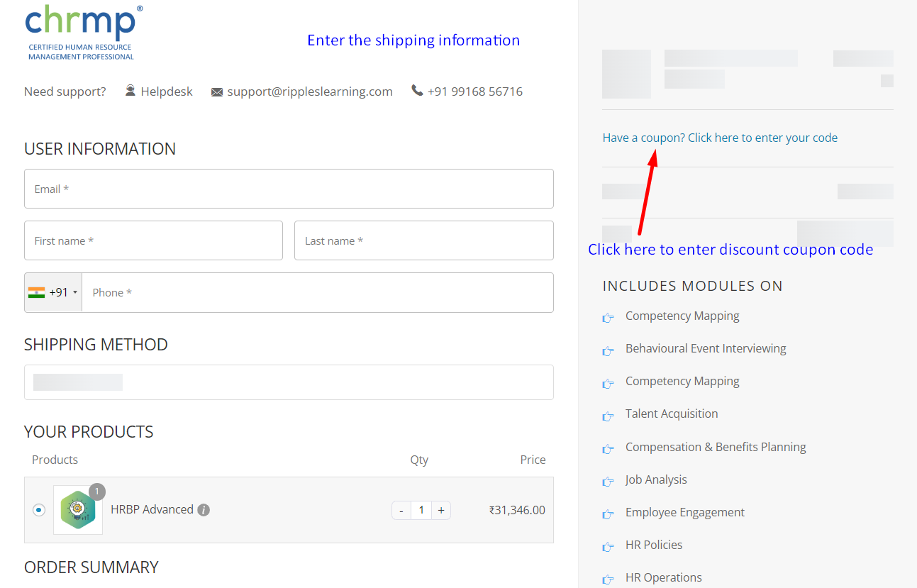This screenshot has width=917, height=588.
Task: Click the email envelope icon
Action: click(217, 92)
